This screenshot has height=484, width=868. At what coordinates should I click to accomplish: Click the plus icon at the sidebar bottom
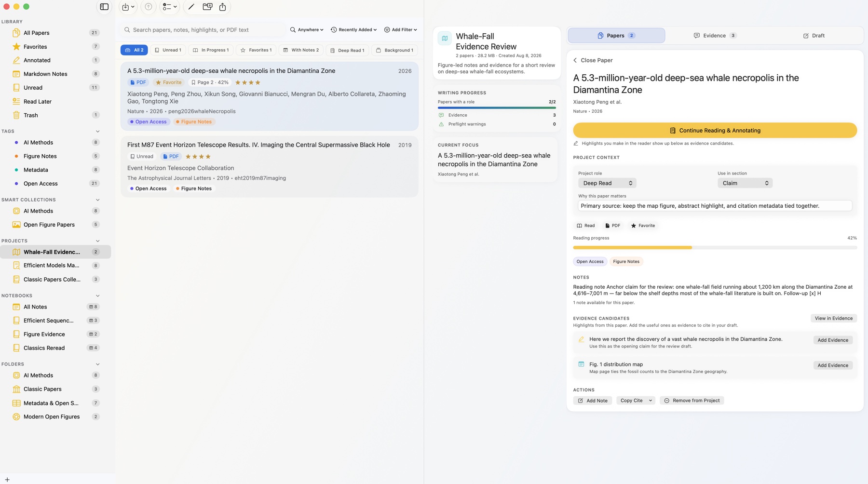tap(7, 480)
